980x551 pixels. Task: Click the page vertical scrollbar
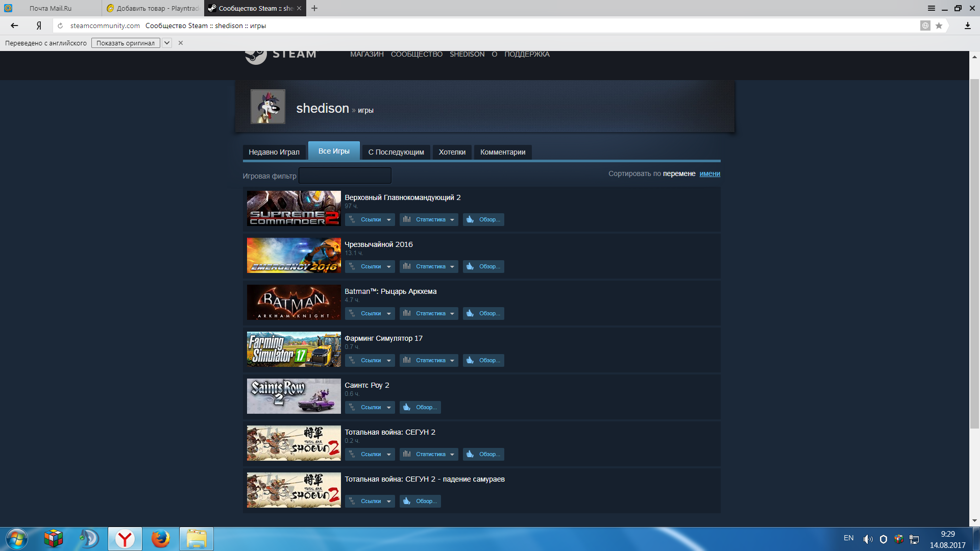click(x=974, y=254)
